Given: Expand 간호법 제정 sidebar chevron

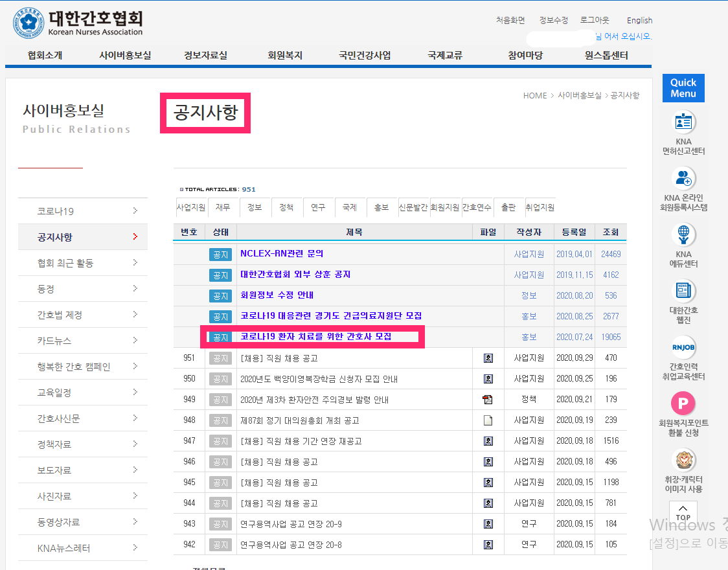Looking at the screenshot, I should [135, 315].
